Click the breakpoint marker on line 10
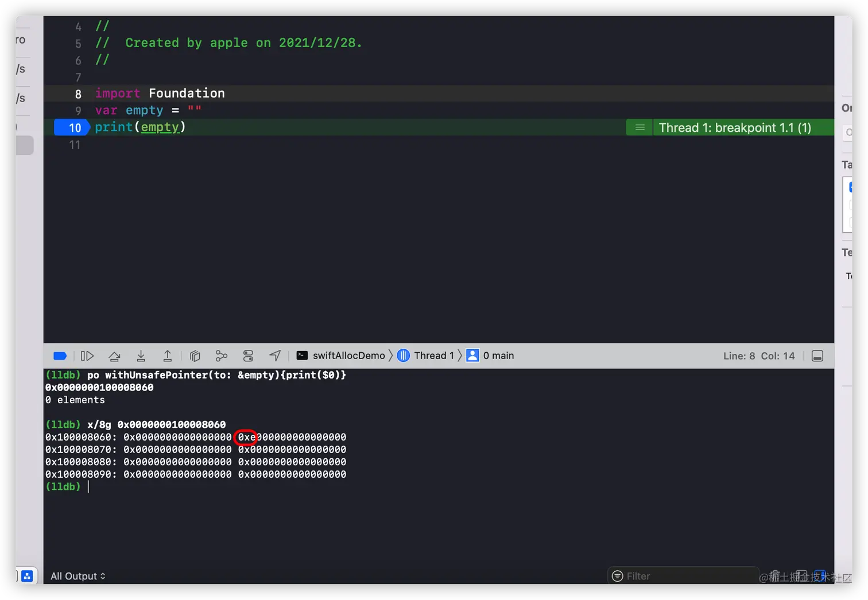Image resolution: width=868 pixels, height=600 pixels. pyautogui.click(x=72, y=127)
